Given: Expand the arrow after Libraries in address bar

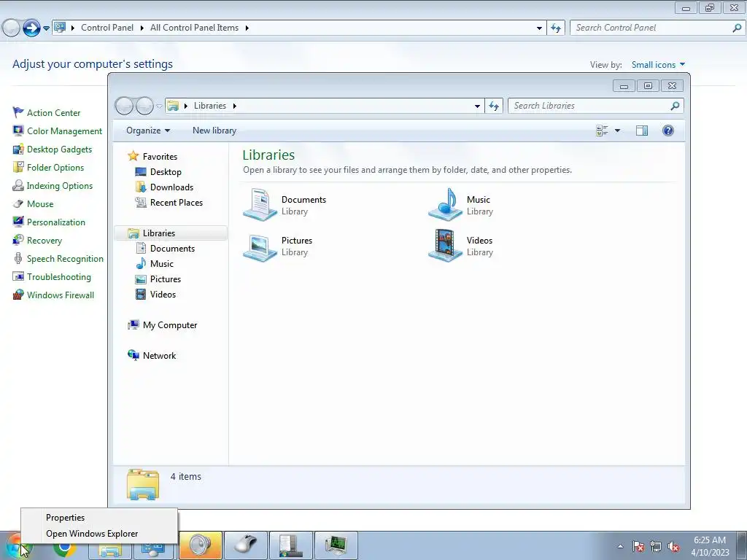Looking at the screenshot, I should (x=234, y=106).
